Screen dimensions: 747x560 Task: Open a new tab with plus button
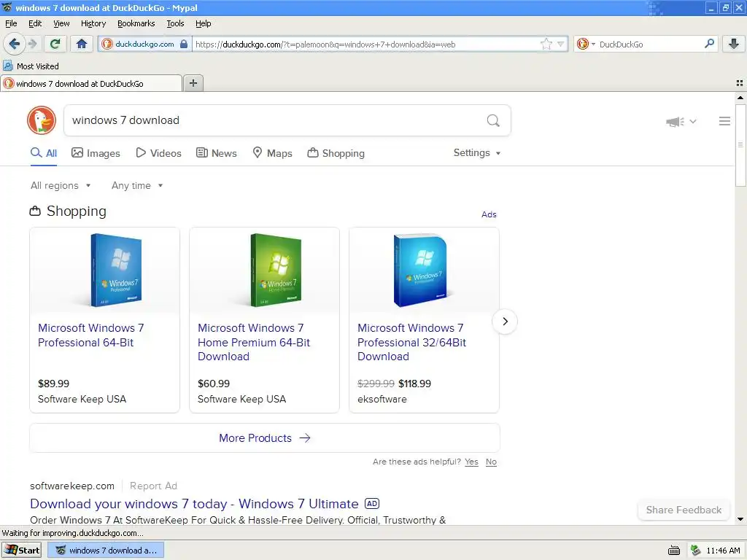pyautogui.click(x=193, y=83)
